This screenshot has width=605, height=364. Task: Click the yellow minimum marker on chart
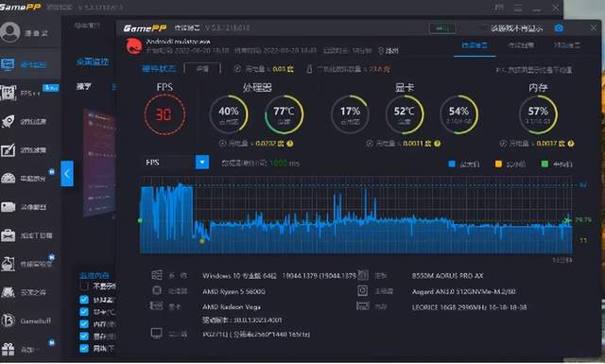point(201,241)
